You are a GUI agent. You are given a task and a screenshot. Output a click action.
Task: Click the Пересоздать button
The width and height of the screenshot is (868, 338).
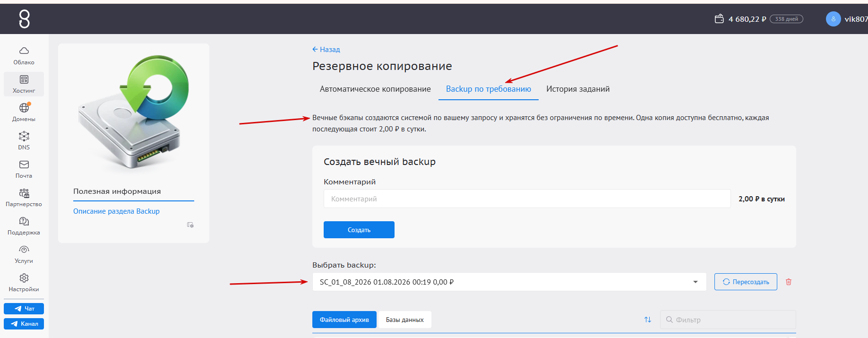(746, 282)
